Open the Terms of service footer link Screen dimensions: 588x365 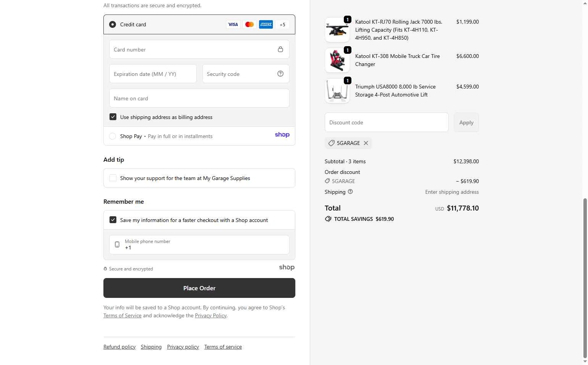tap(223, 347)
